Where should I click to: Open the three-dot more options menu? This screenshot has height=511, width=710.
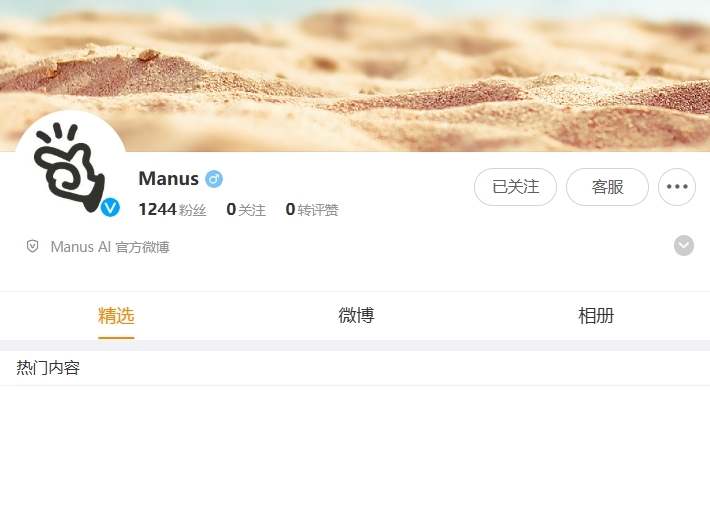pos(676,186)
